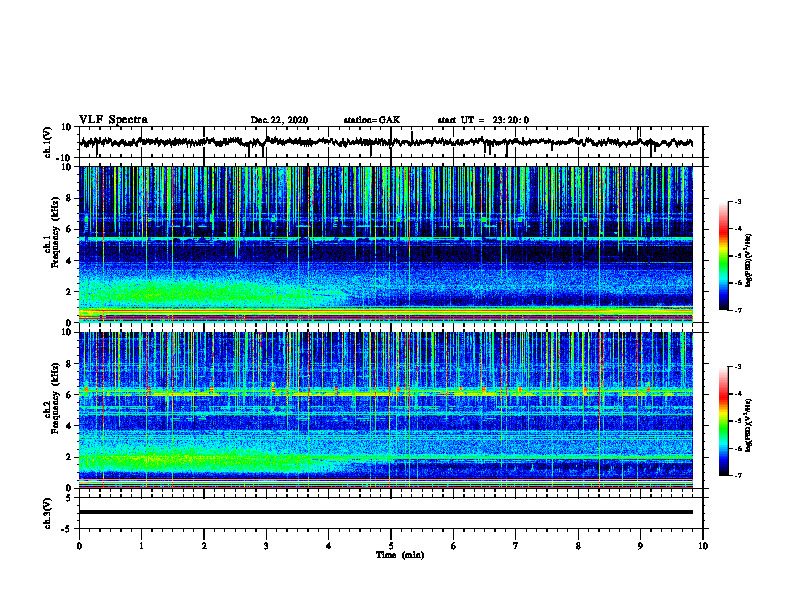Viewport: 792px width, 612px height.
Task: Click the ch.2 spectrogram color scale bar
Action: click(x=723, y=421)
